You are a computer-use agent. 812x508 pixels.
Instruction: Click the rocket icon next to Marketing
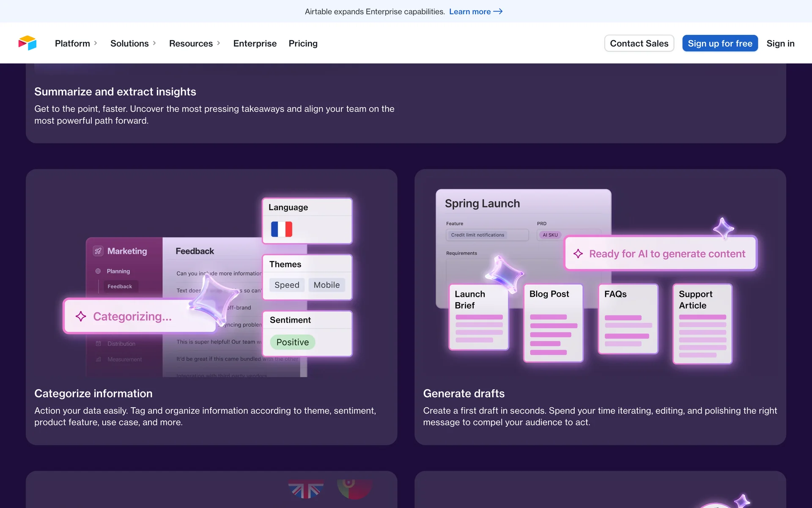[98, 251]
